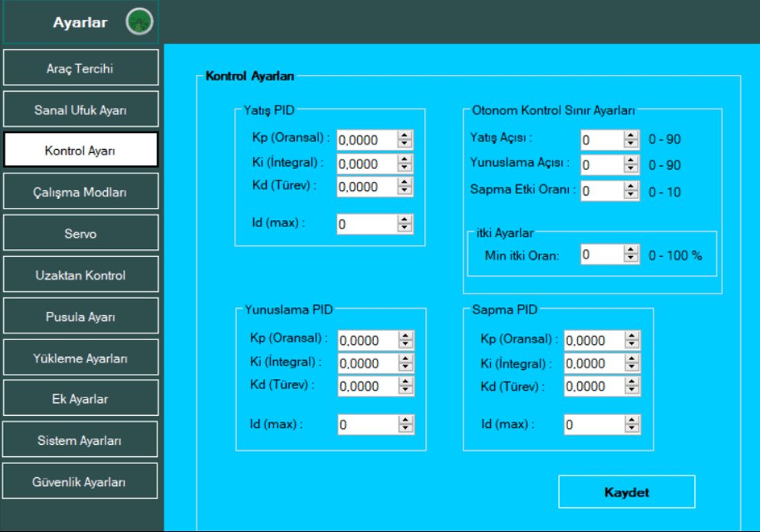The image size is (760, 532).
Task: Click the Kaydet save button
Action: [627, 491]
